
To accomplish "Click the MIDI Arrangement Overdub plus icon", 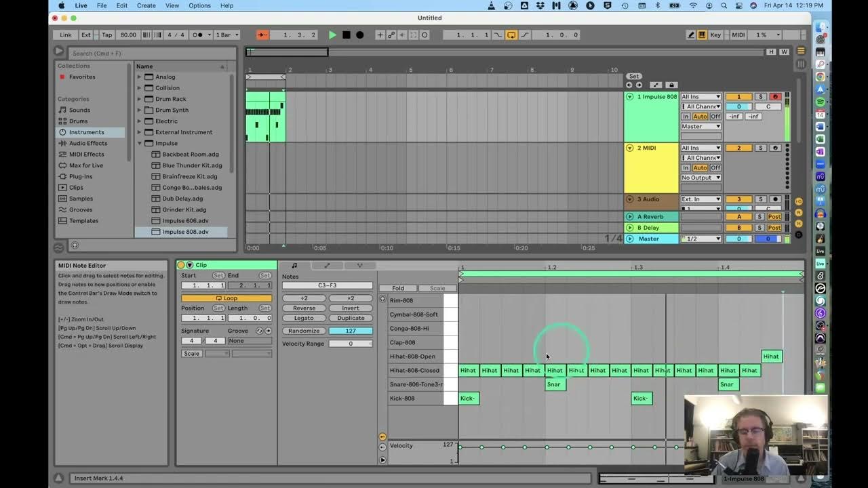I will click(x=380, y=35).
